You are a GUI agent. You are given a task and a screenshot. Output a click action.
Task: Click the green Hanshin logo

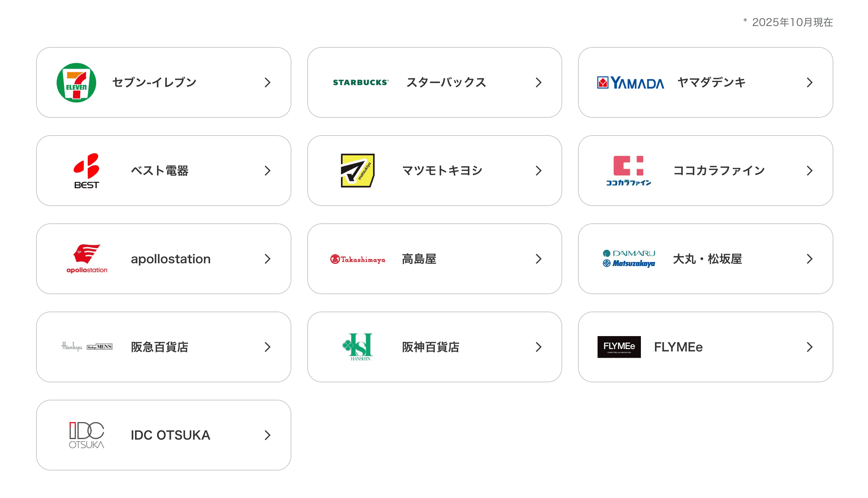pyautogui.click(x=358, y=347)
